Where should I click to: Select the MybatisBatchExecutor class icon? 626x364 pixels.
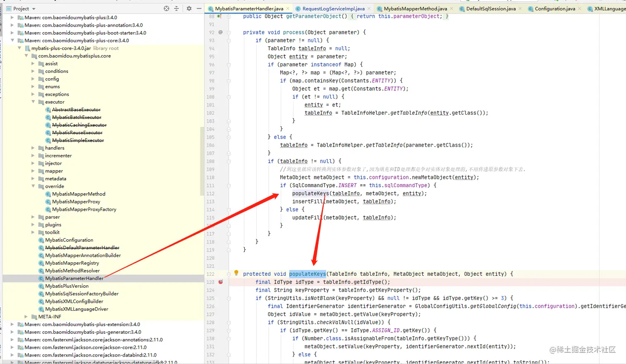click(48, 117)
